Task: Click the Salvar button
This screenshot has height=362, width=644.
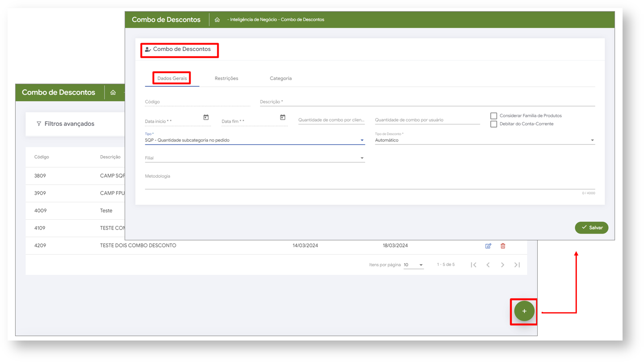Action: tap(591, 228)
